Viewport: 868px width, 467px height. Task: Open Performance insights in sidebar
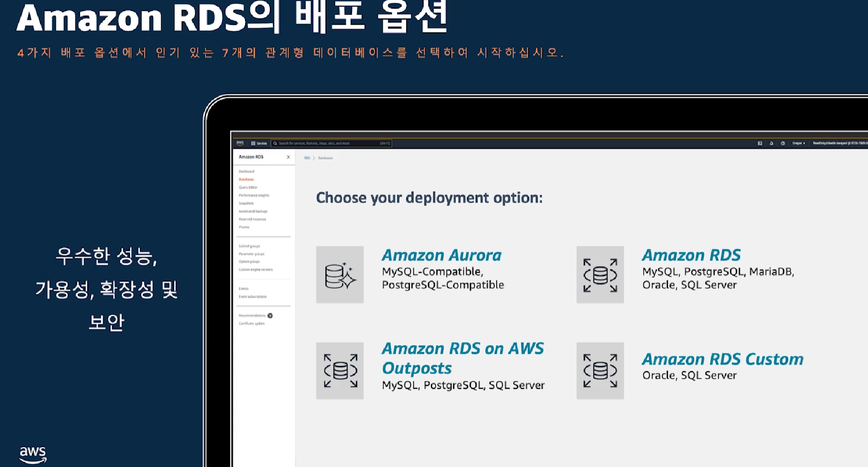tap(254, 195)
